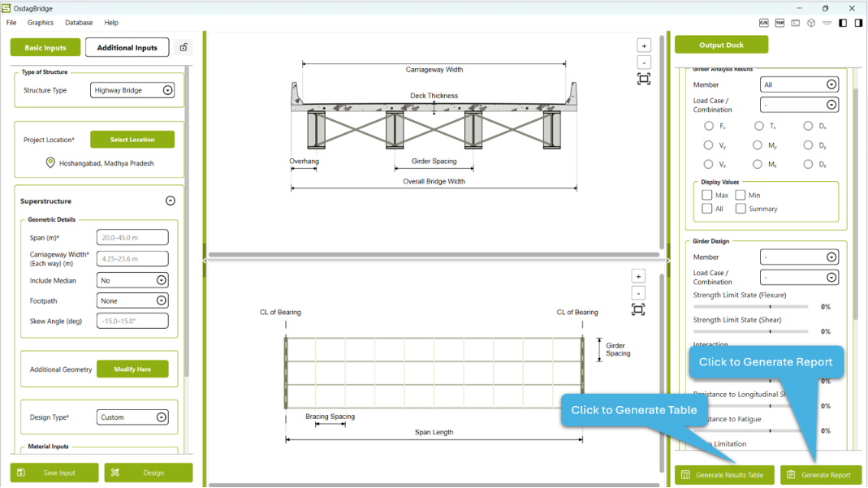Click the Save Input button
Viewport: 868px width, 488px height.
point(54,473)
